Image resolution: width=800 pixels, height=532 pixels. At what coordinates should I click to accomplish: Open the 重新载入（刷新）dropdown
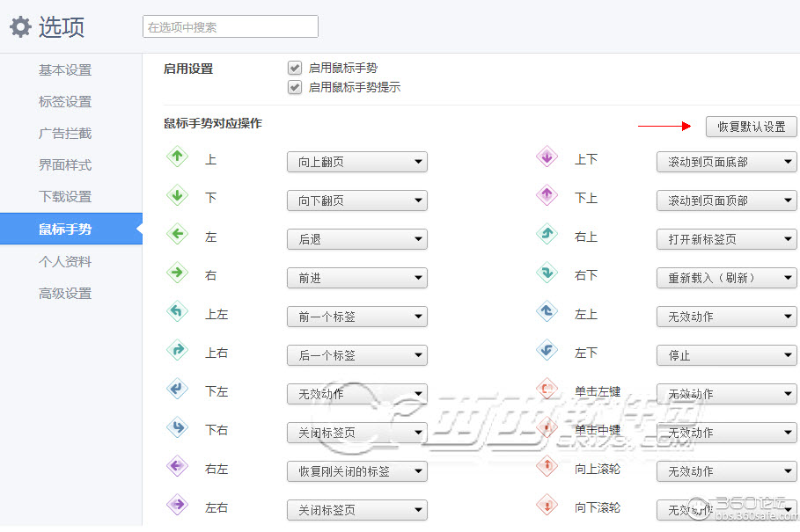pyautogui.click(x=727, y=278)
